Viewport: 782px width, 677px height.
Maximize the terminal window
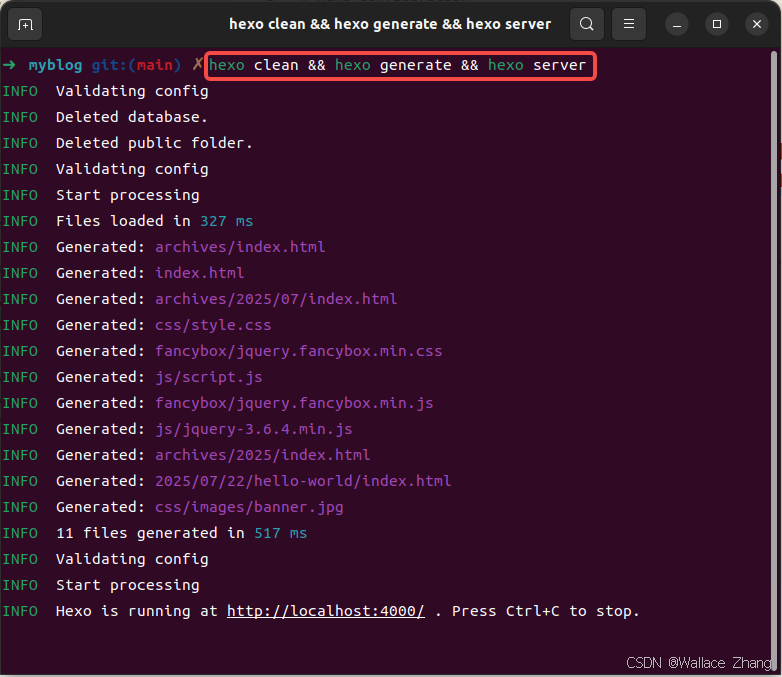coord(717,24)
